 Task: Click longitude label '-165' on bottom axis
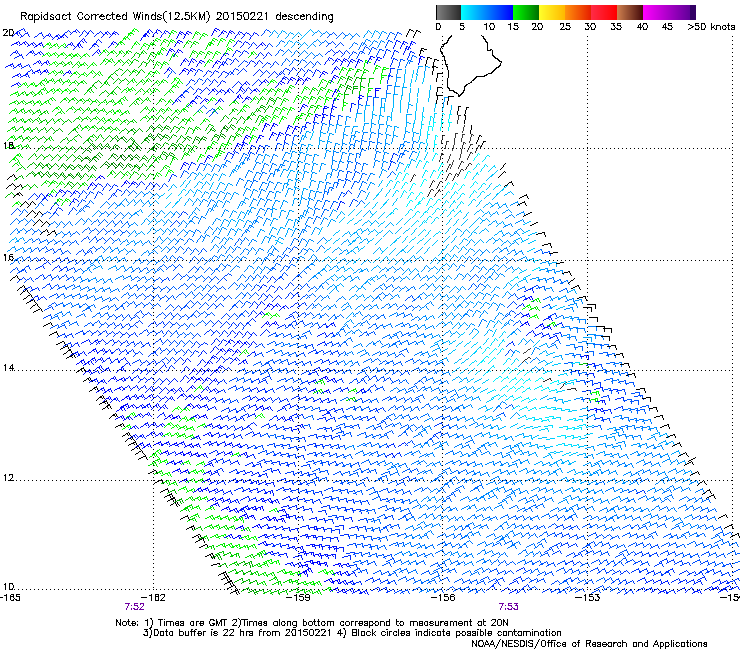(10, 598)
